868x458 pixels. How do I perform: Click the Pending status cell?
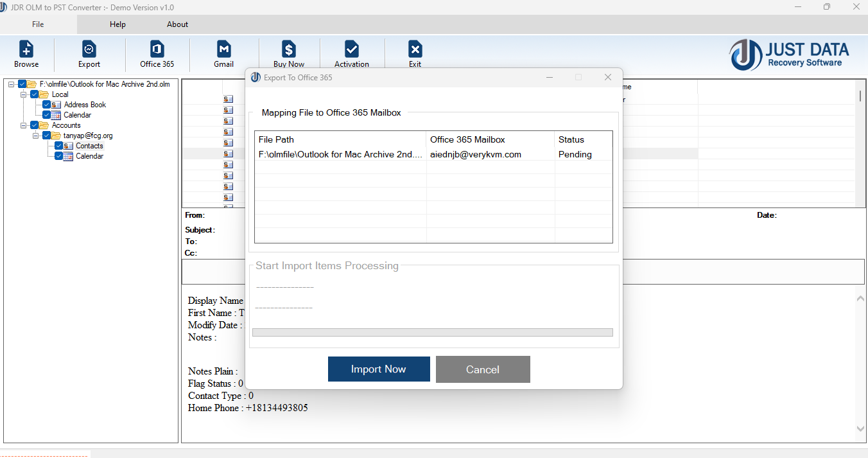[584, 154]
